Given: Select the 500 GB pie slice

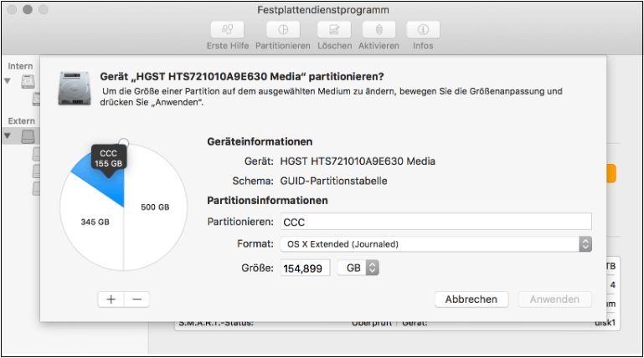Looking at the screenshot, I should pos(155,207).
